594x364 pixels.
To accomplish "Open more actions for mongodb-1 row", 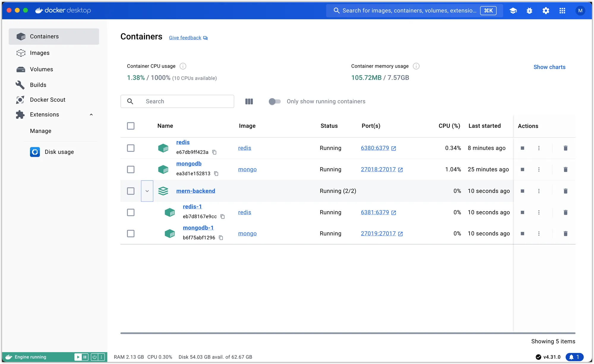I will [539, 234].
